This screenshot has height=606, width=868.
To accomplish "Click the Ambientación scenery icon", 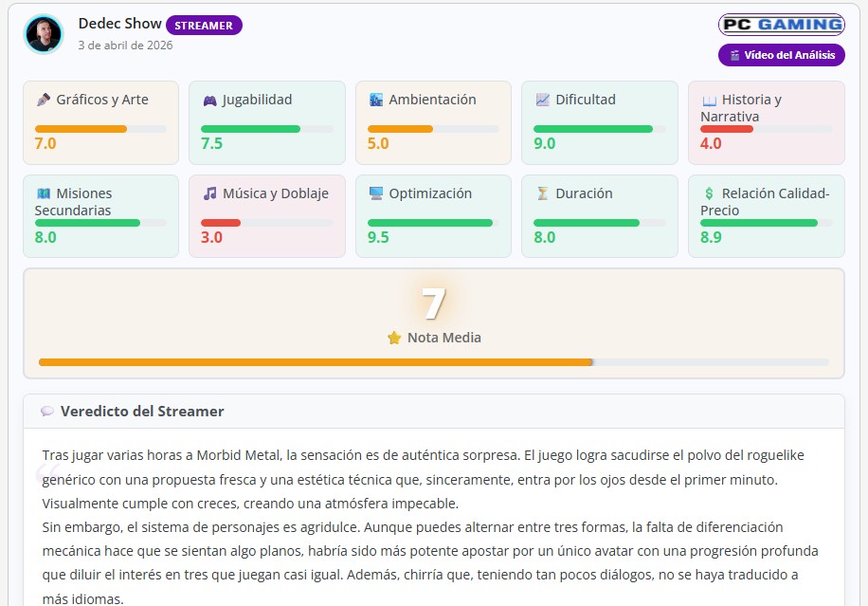I will point(376,100).
